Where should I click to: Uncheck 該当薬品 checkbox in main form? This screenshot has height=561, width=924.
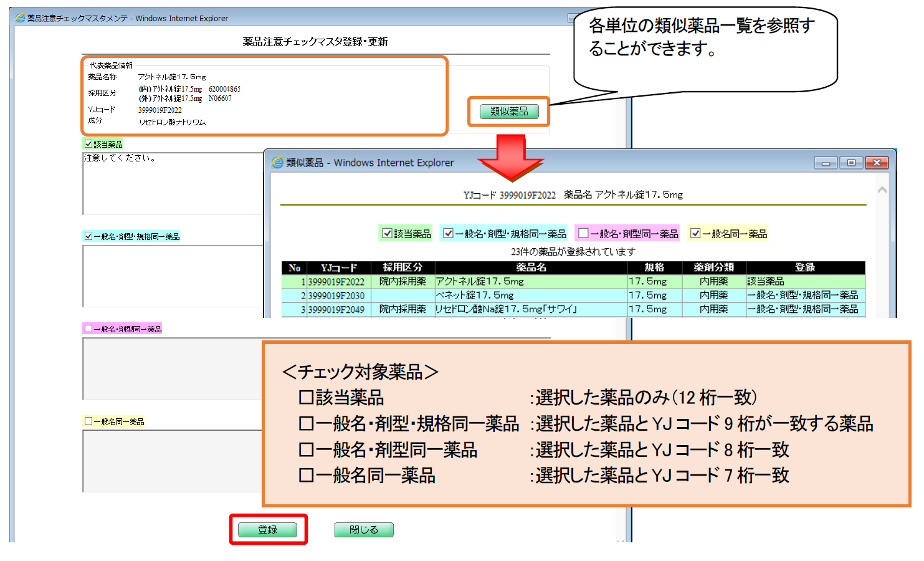88,144
